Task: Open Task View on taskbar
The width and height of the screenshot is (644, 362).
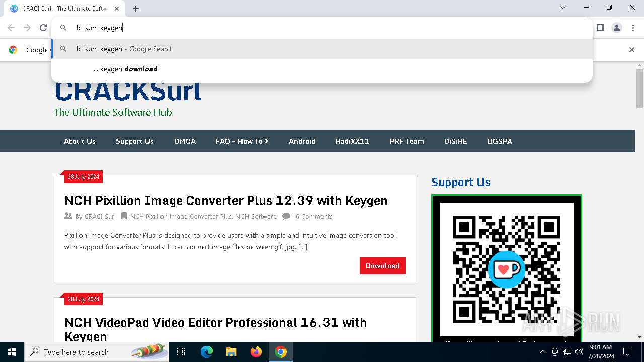Action: tap(181, 352)
